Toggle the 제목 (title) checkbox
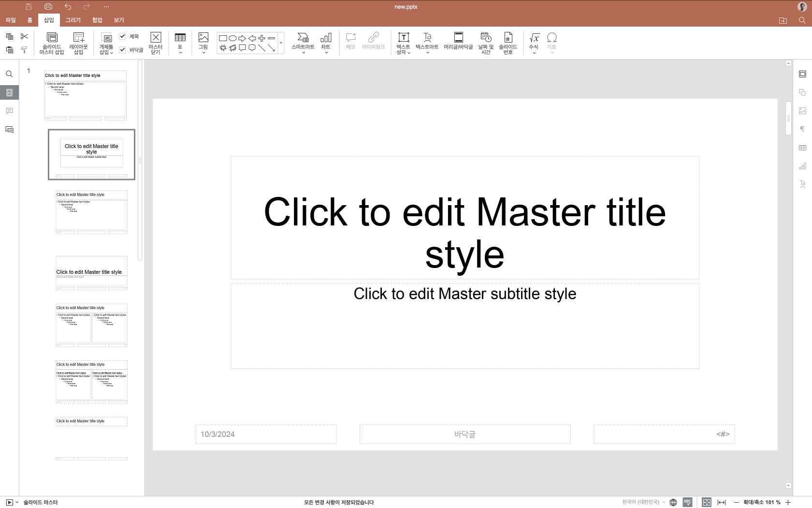 pos(122,36)
